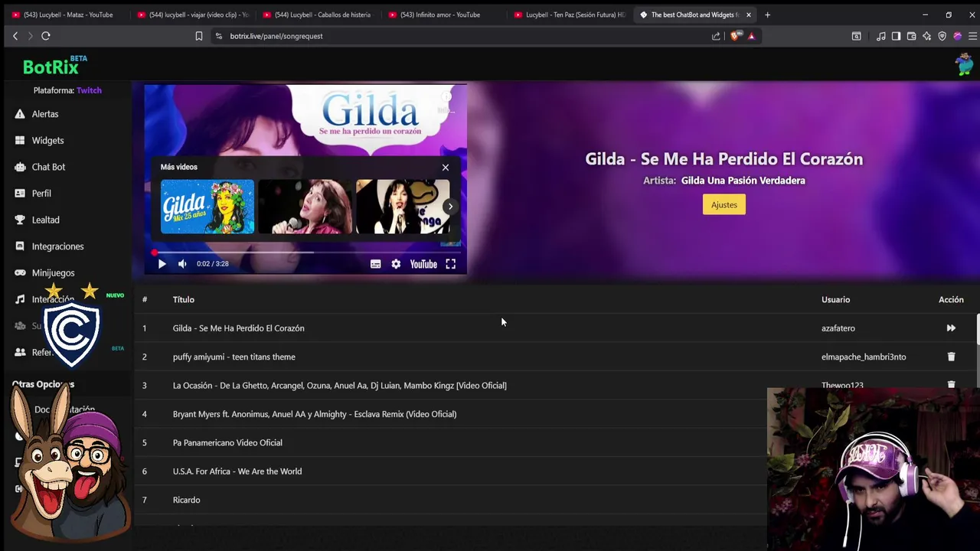Open Brave Rewards triangle icon
This screenshot has height=551, width=980.
click(751, 36)
